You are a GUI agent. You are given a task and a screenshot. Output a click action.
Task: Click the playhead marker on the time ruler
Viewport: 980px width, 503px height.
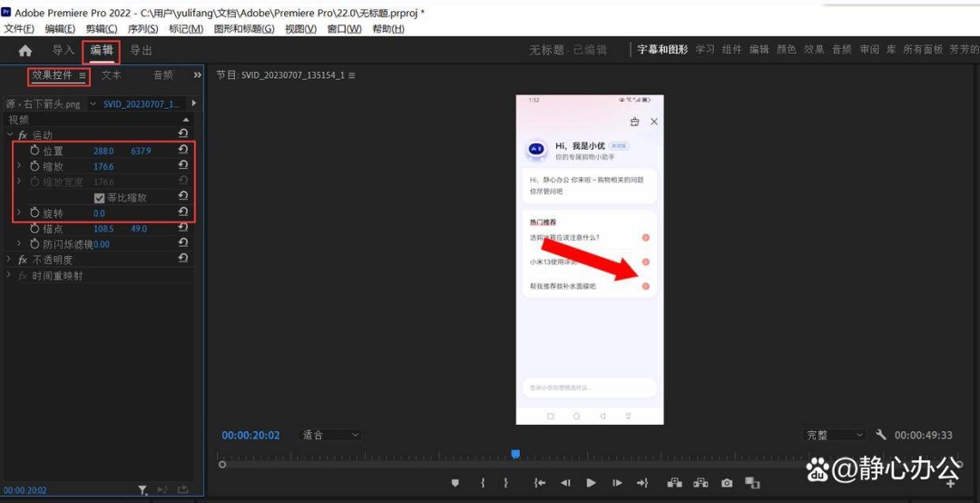(515, 453)
